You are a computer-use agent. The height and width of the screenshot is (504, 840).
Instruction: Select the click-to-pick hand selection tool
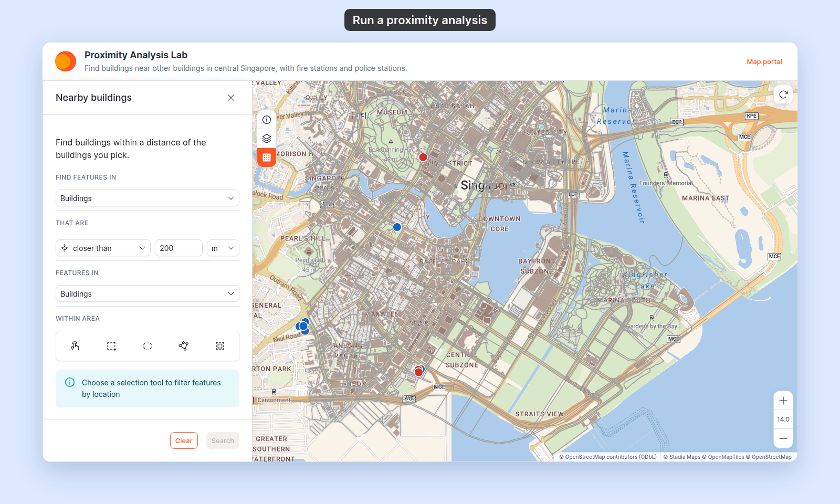(75, 346)
